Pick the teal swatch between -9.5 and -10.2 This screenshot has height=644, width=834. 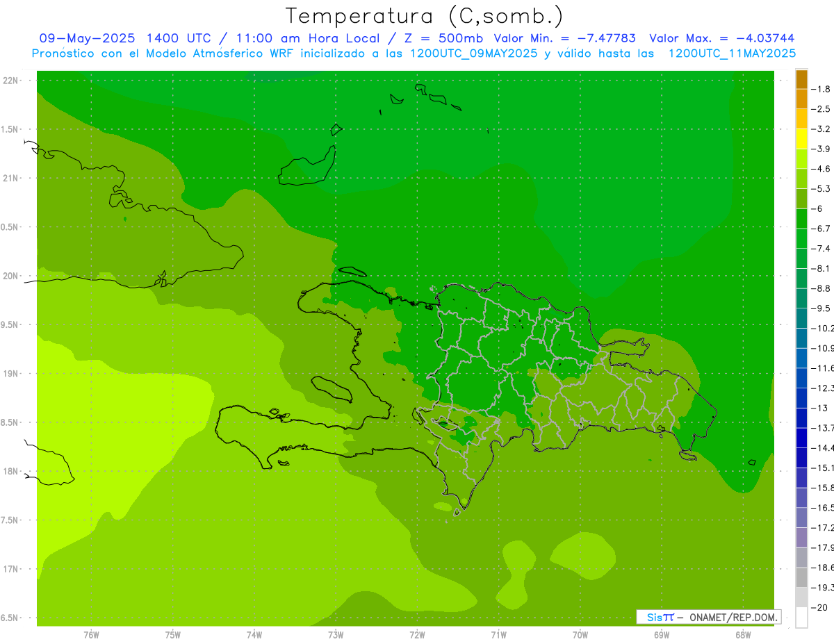(801, 318)
